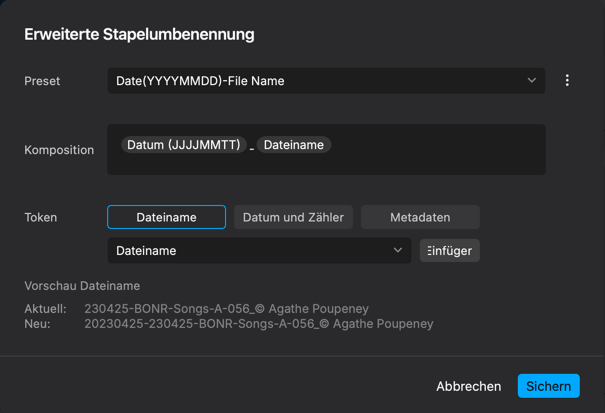Click the underscore separator between composition tokens
This screenshot has width=605, height=413.
[252, 149]
